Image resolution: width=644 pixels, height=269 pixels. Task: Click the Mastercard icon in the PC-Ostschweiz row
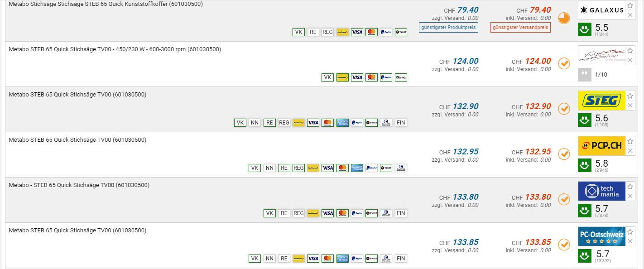point(328,259)
